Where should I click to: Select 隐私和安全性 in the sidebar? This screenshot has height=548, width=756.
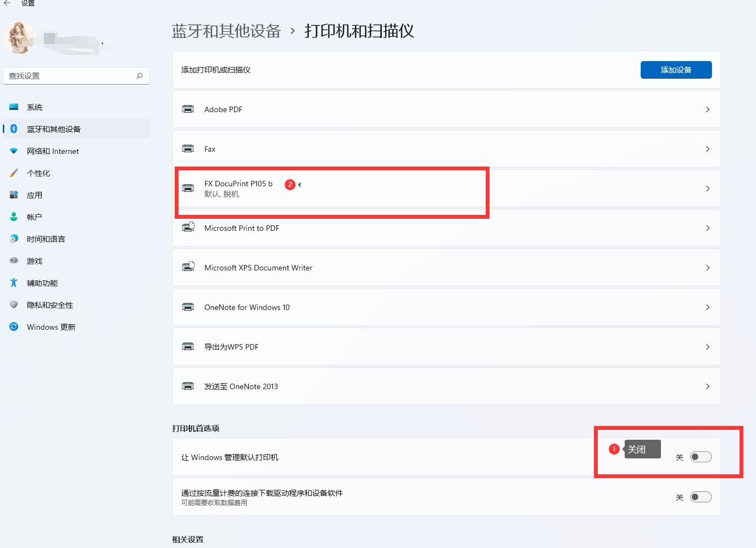(49, 305)
